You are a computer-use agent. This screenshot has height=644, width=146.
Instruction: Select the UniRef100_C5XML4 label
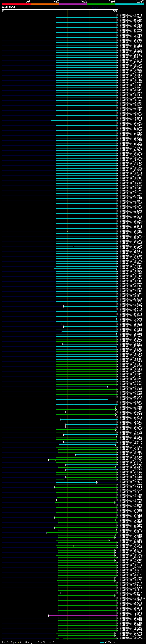tap(131, 25)
